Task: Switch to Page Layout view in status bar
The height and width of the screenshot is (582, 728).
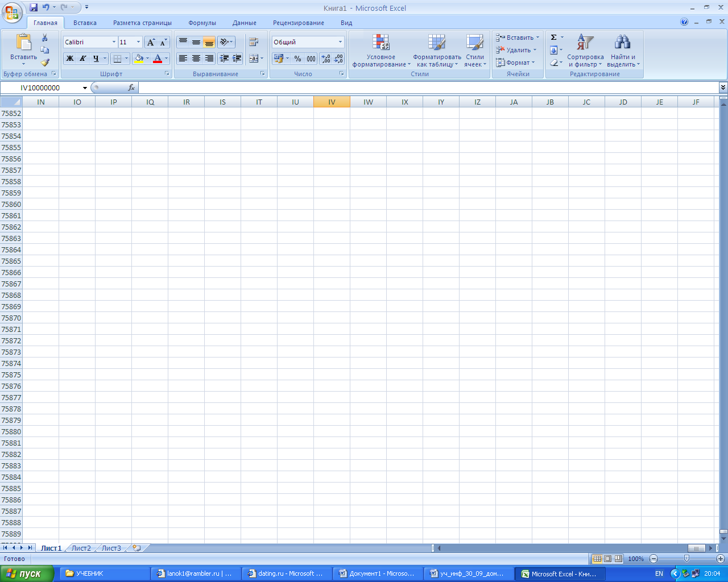Action: (607, 559)
